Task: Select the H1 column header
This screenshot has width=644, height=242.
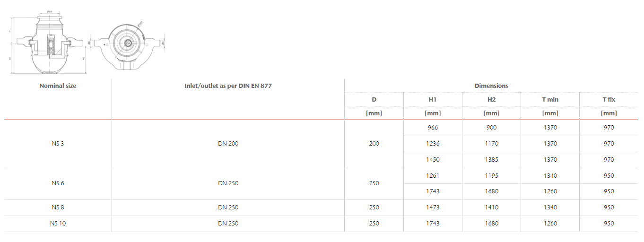Action: click(433, 100)
